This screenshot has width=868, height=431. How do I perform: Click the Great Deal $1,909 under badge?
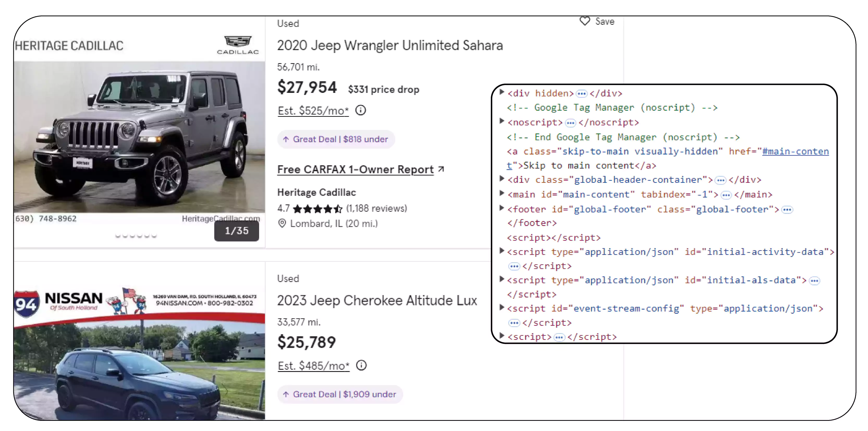[x=340, y=394]
